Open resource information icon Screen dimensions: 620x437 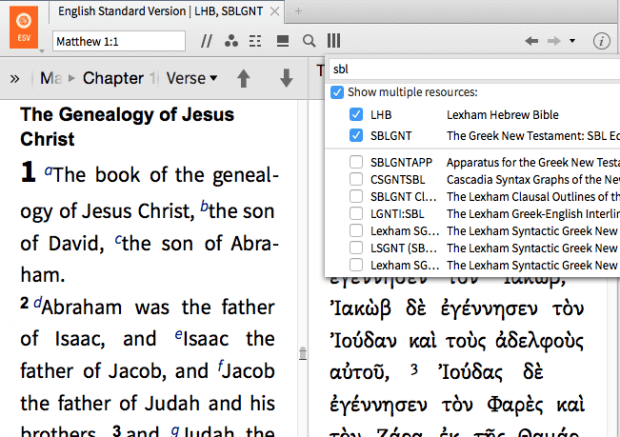601,41
